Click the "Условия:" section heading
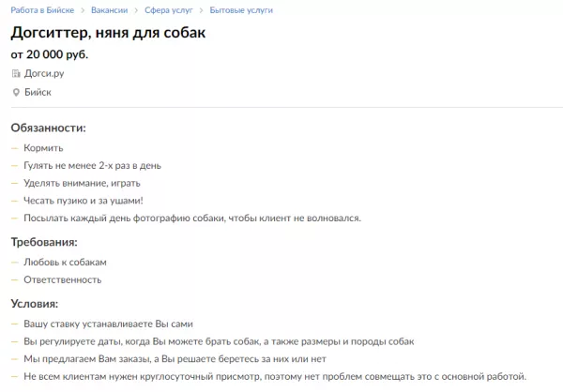The width and height of the screenshot is (563, 392). 35,304
